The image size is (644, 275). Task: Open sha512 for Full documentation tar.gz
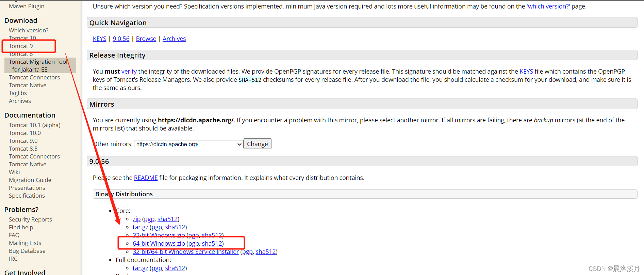pos(175,268)
